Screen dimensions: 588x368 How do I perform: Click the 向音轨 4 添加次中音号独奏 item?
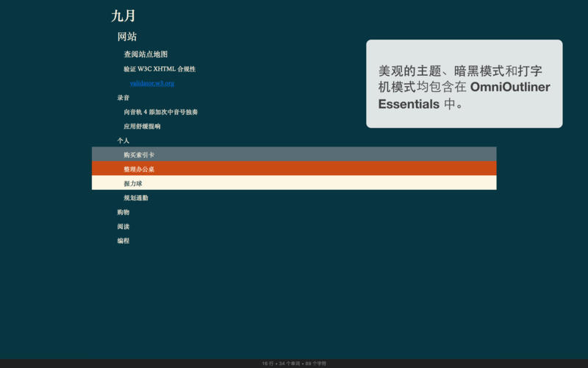pyautogui.click(x=160, y=112)
